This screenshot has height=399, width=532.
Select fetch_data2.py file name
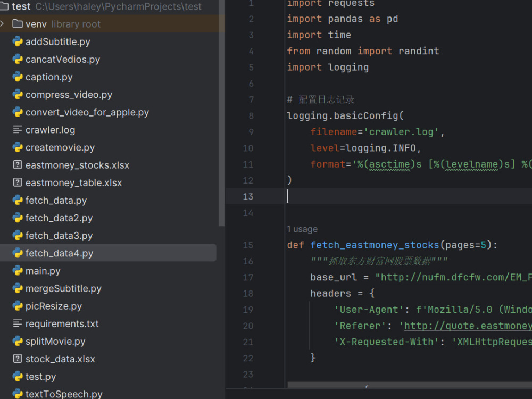tap(59, 218)
